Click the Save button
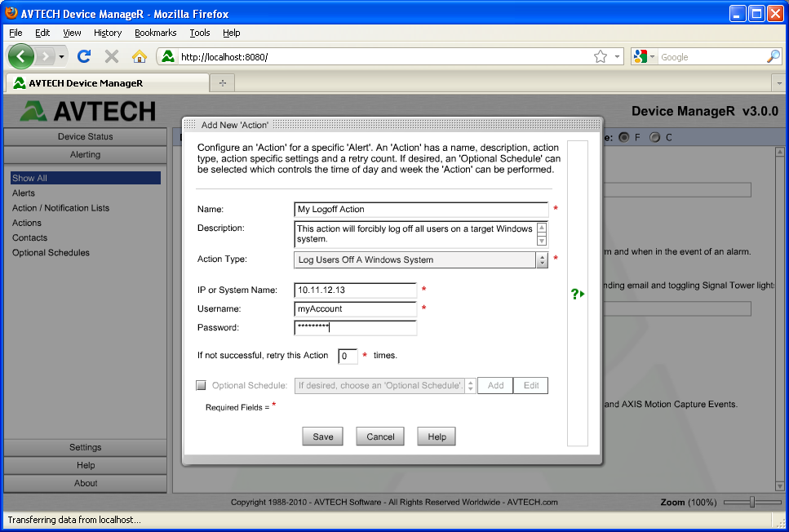The width and height of the screenshot is (789, 532). coord(323,437)
